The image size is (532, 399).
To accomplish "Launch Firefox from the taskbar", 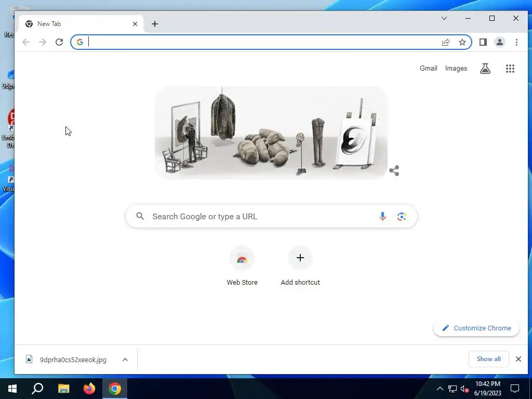I will point(89,389).
